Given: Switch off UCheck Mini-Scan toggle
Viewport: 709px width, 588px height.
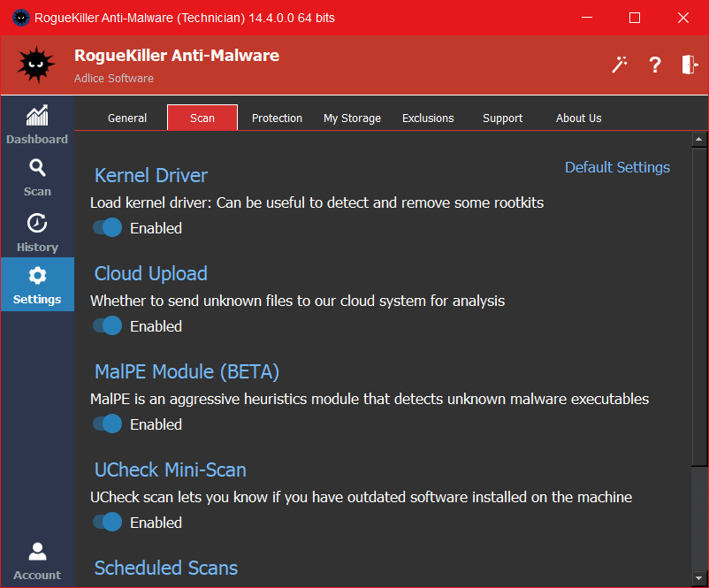Looking at the screenshot, I should pyautogui.click(x=107, y=522).
